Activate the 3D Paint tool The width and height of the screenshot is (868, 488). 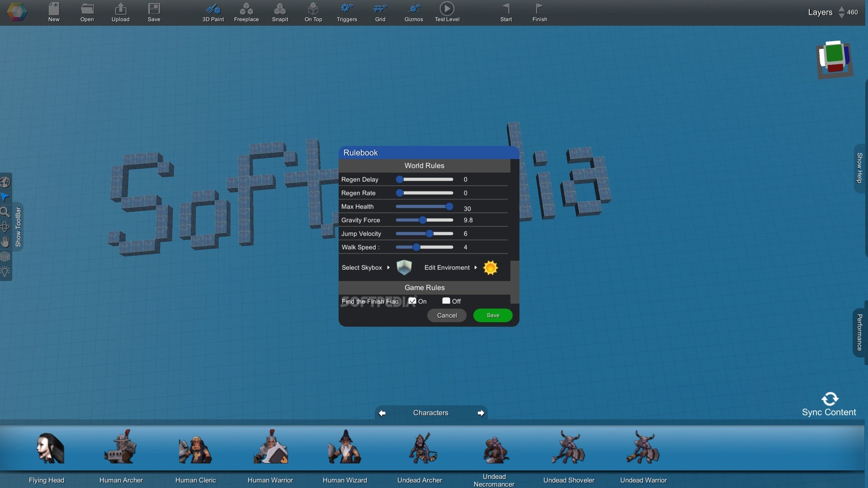coord(213,12)
